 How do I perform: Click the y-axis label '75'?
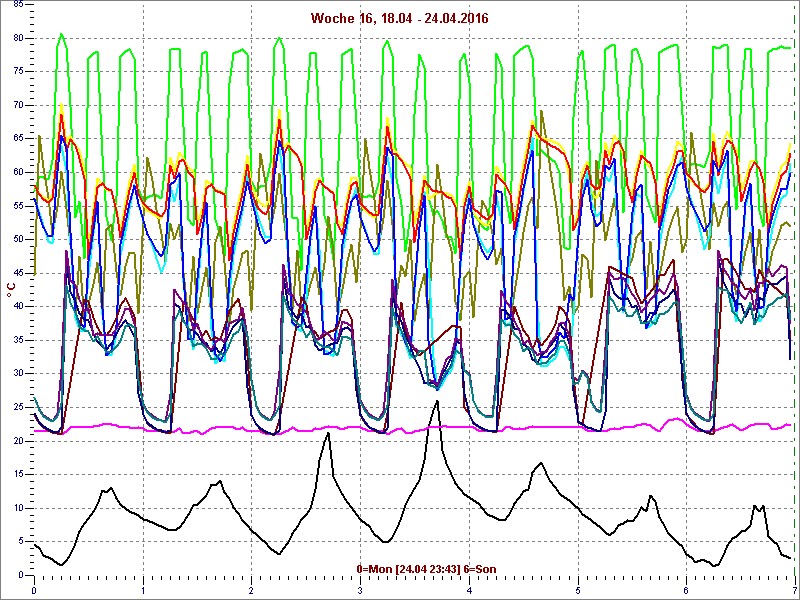pyautogui.click(x=18, y=72)
